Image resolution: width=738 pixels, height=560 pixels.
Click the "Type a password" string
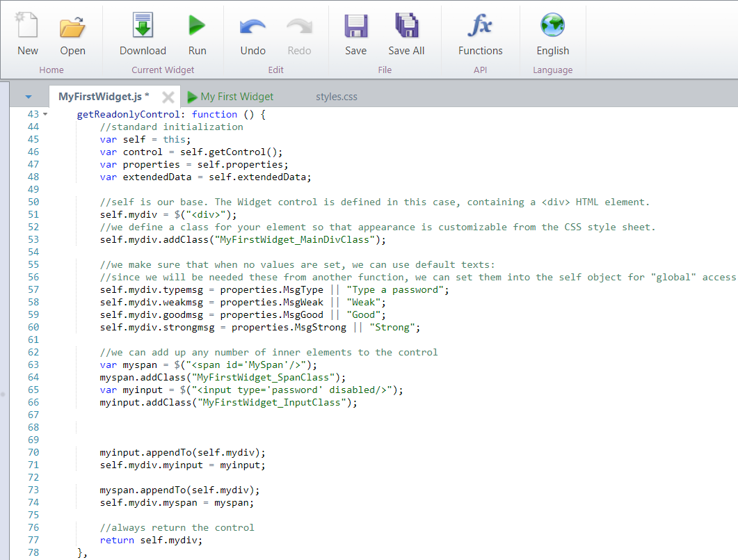[x=395, y=290]
